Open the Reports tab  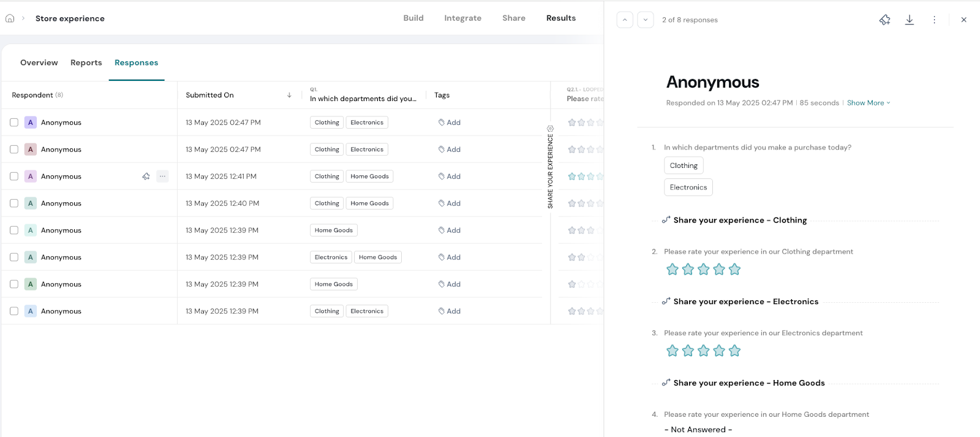86,63
